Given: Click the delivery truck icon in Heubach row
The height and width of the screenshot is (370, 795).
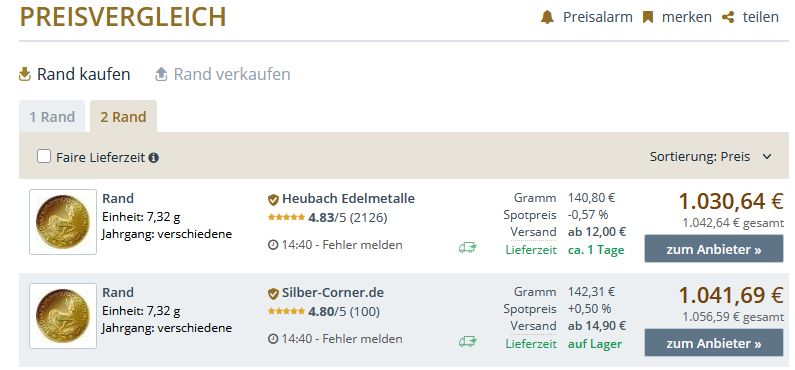Looking at the screenshot, I should 467,247.
